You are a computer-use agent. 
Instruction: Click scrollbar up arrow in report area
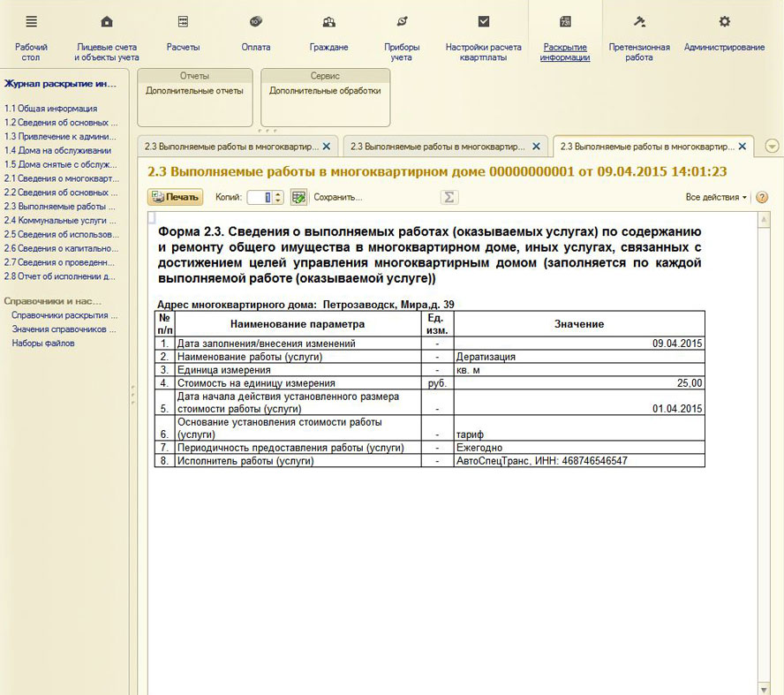point(764,220)
